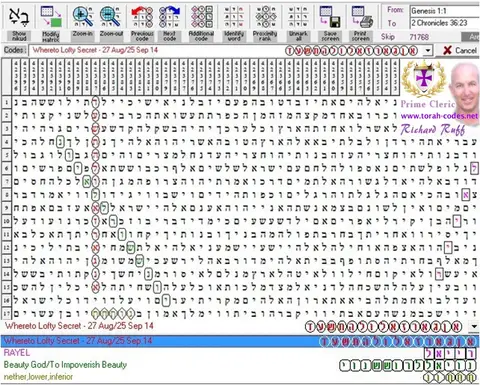Screen dimensions: 480x385
Task: Click the Unmark all icon
Action: 298,17
